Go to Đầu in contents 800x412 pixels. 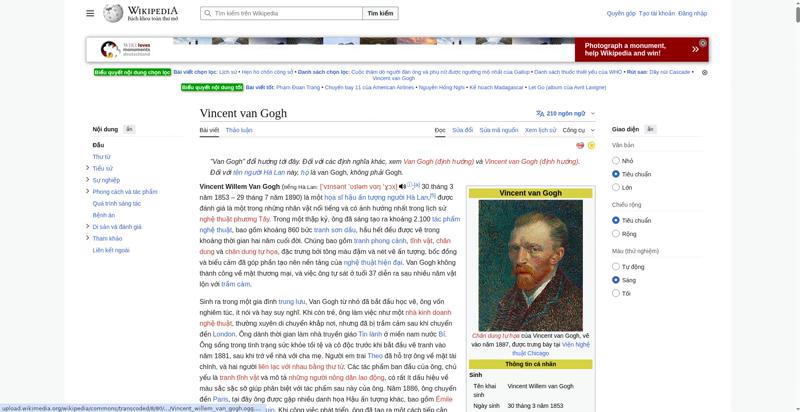pyautogui.click(x=98, y=145)
